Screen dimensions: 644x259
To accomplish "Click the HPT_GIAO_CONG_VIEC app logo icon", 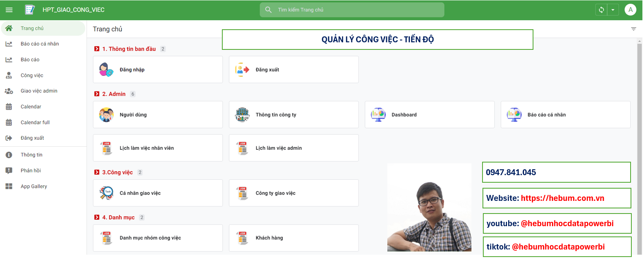I will tap(30, 10).
